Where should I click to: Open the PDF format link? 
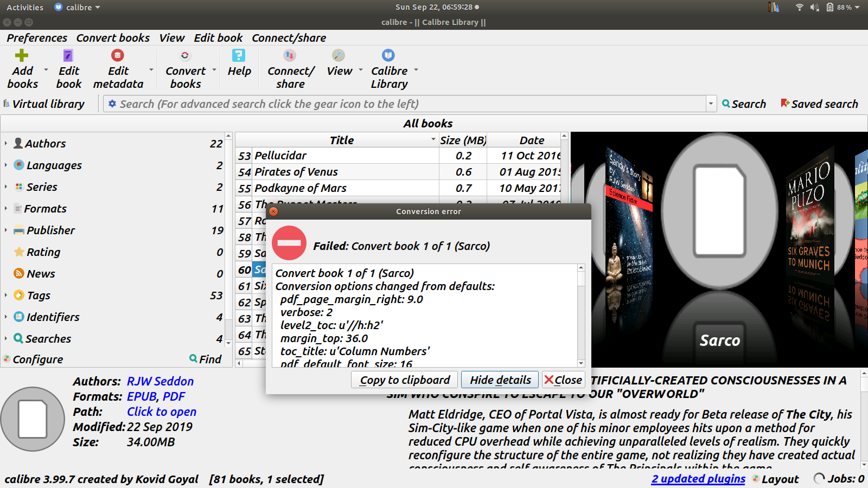pos(174,397)
